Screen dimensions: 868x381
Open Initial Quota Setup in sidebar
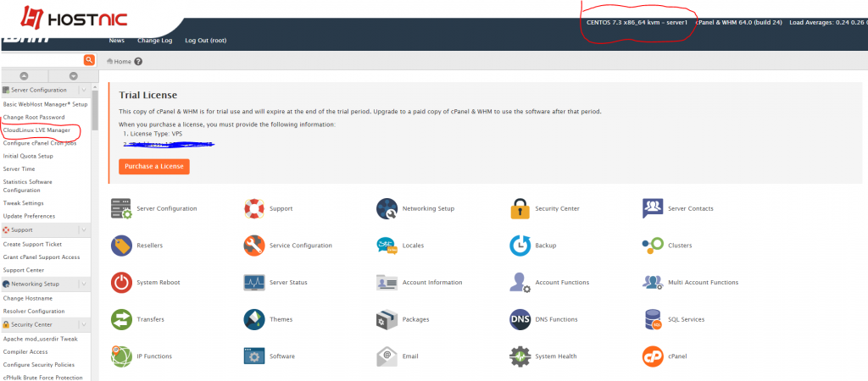click(x=28, y=156)
